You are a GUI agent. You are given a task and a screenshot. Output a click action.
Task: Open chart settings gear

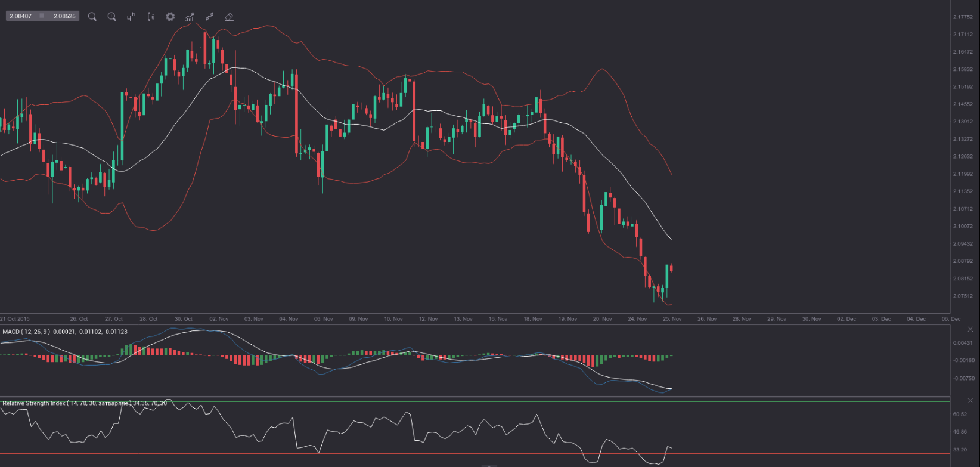click(x=170, y=17)
